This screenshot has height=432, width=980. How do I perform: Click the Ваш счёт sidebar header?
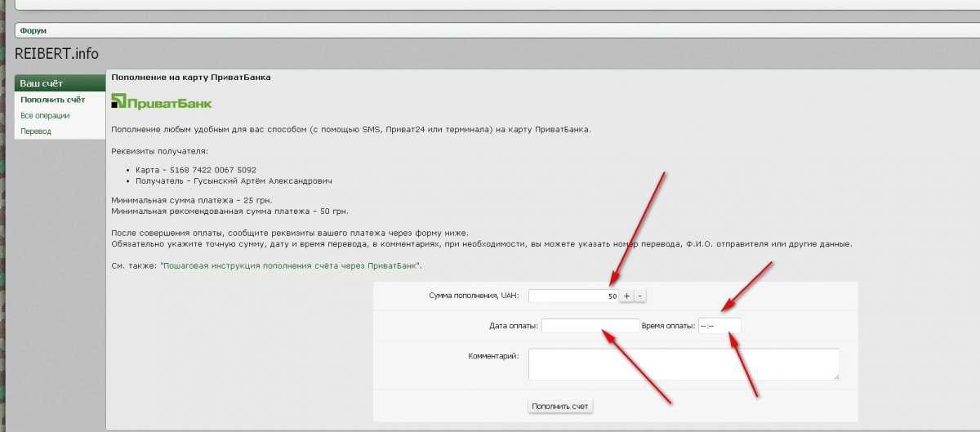tap(60, 83)
